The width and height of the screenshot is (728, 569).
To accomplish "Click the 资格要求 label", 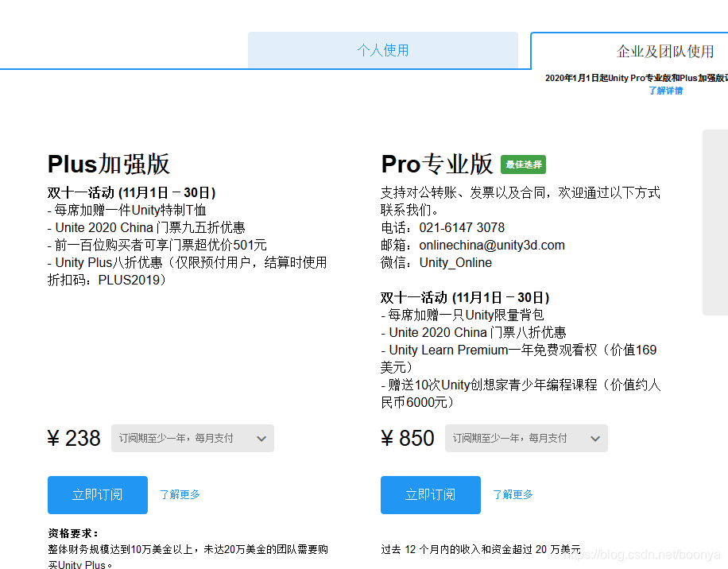I will point(73,533).
